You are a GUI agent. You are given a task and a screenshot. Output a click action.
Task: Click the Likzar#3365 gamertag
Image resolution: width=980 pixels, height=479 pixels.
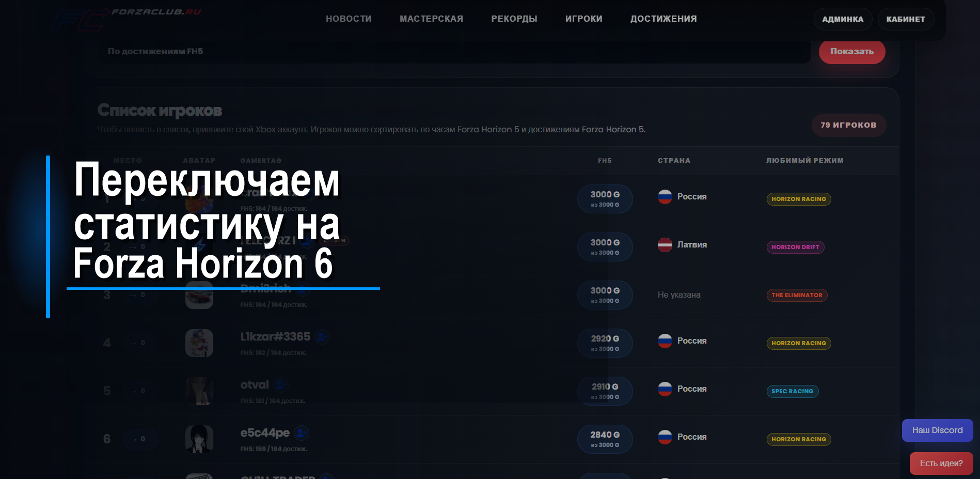tap(275, 337)
